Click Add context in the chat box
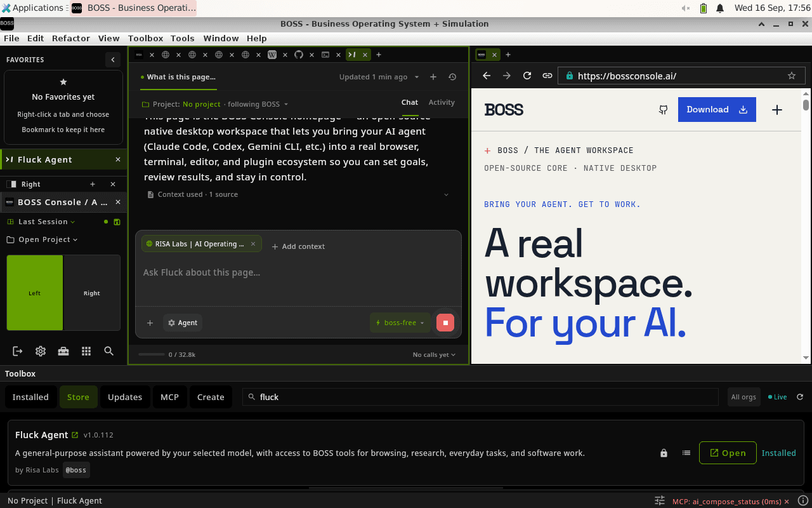The width and height of the screenshot is (812, 508). point(298,246)
